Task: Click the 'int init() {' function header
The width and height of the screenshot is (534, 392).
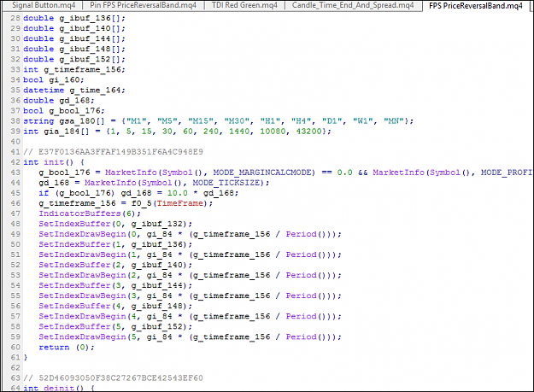Action: pos(54,162)
